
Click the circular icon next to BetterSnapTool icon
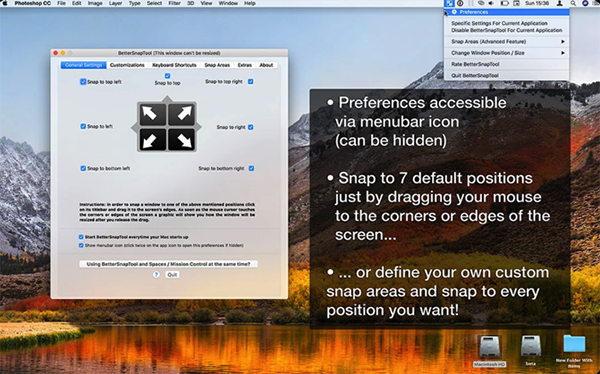(x=460, y=3)
